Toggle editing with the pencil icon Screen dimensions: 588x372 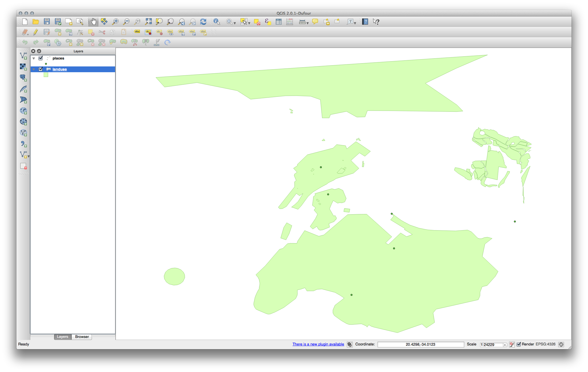36,32
